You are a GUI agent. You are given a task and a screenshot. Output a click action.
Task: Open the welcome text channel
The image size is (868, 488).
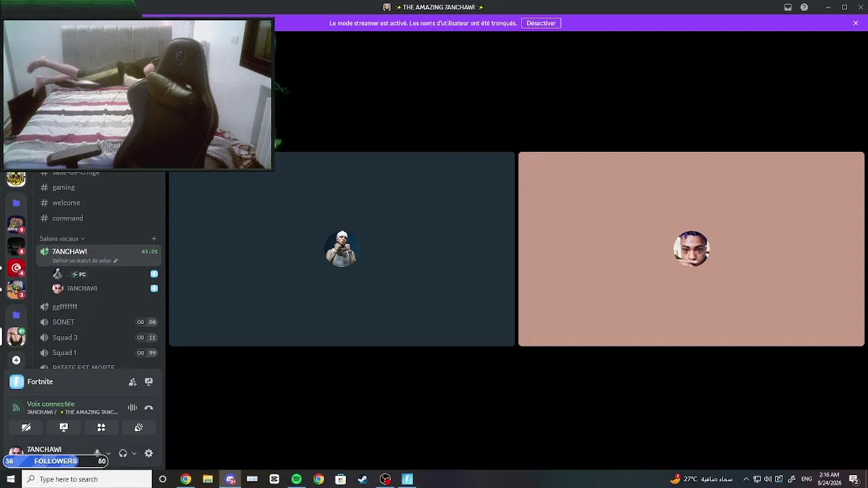coord(98,203)
